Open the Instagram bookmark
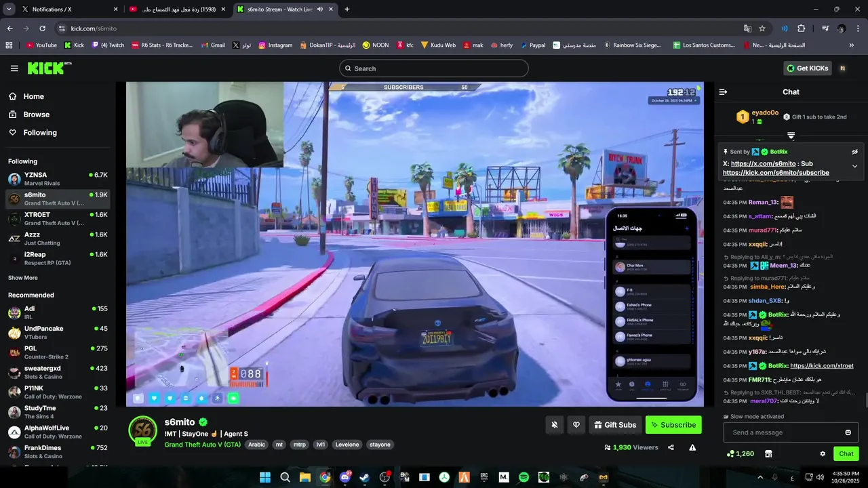Image resolution: width=868 pixels, height=488 pixels. point(275,45)
